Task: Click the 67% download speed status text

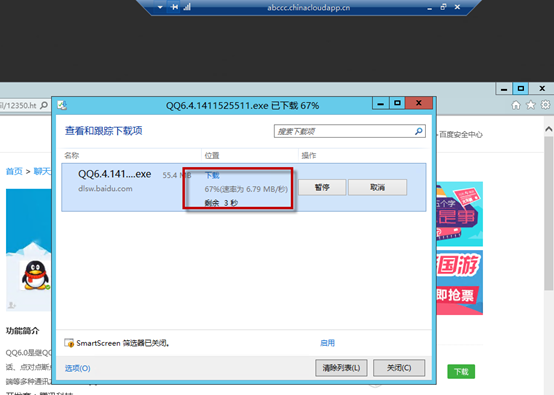Action: pyautogui.click(x=246, y=189)
